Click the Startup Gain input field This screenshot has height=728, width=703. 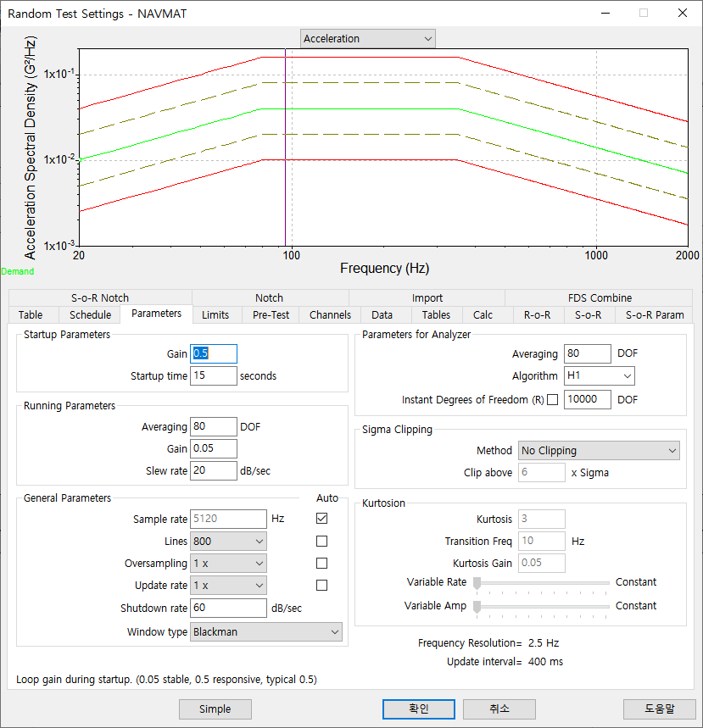tap(213, 353)
